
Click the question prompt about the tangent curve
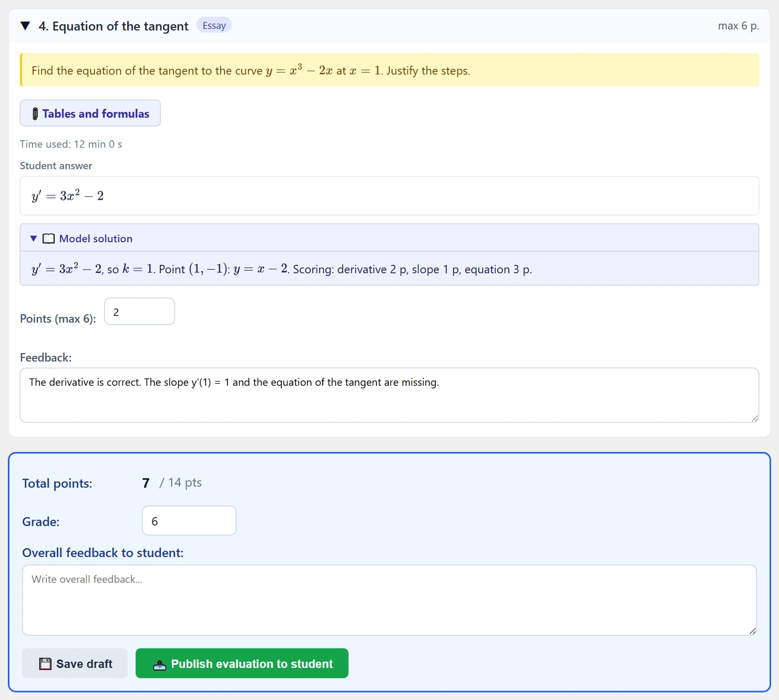tap(389, 70)
